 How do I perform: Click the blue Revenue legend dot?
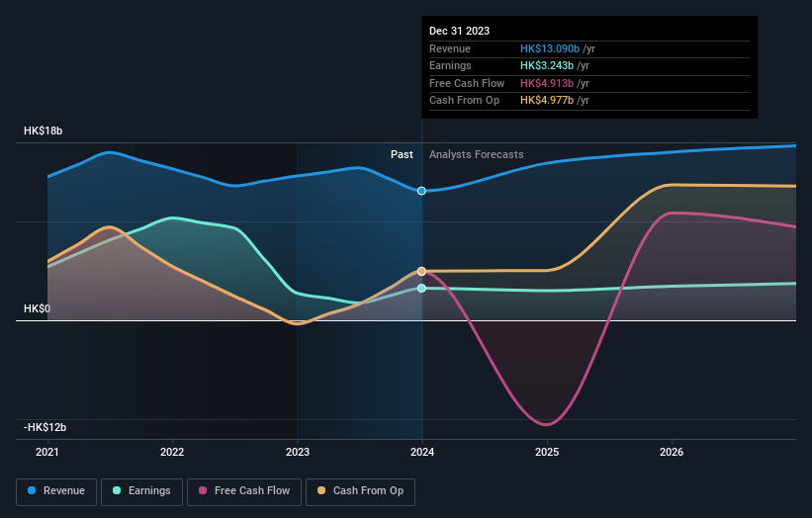click(32, 490)
